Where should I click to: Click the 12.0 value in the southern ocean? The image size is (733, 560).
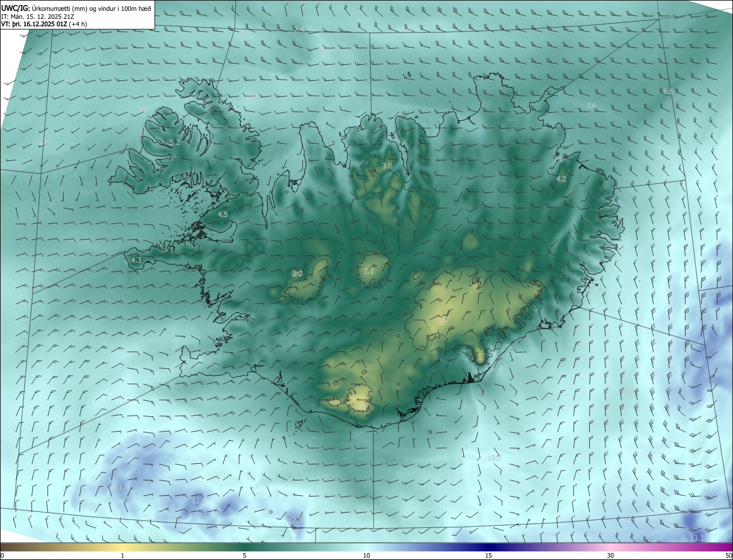pos(295,520)
